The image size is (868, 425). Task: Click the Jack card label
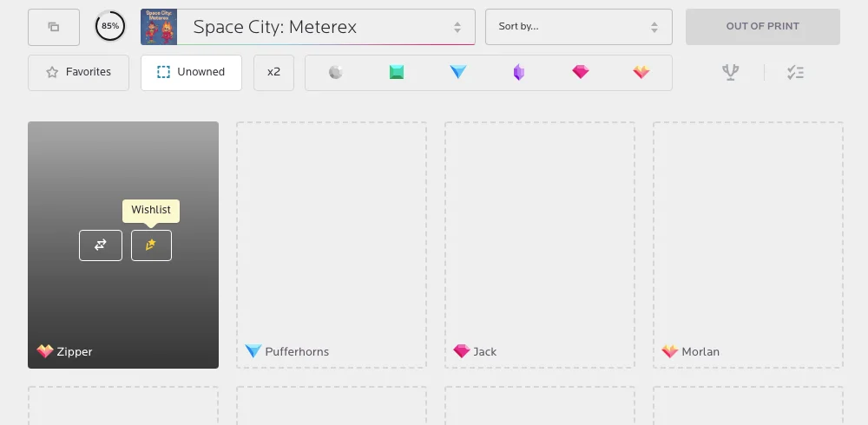coord(485,352)
